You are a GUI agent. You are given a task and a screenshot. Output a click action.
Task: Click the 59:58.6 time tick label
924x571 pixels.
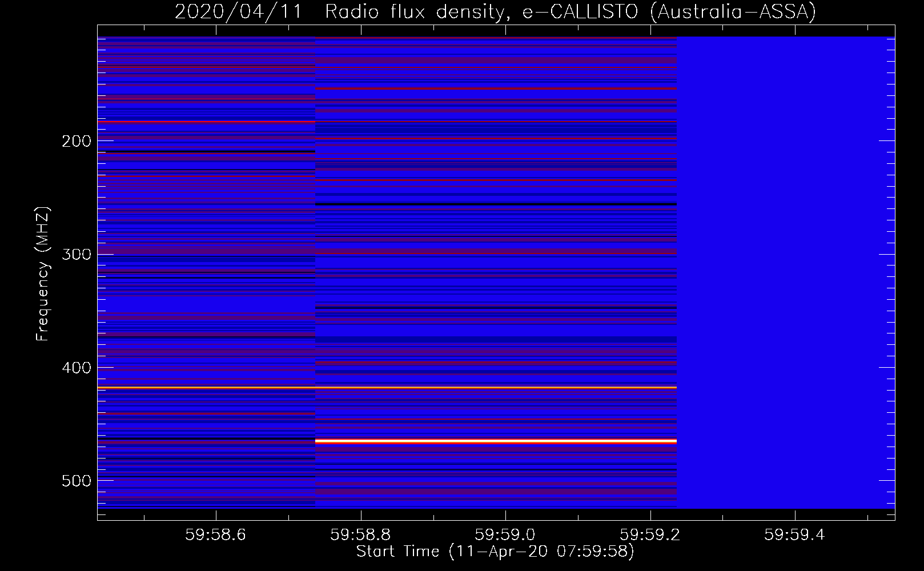pyautogui.click(x=215, y=534)
